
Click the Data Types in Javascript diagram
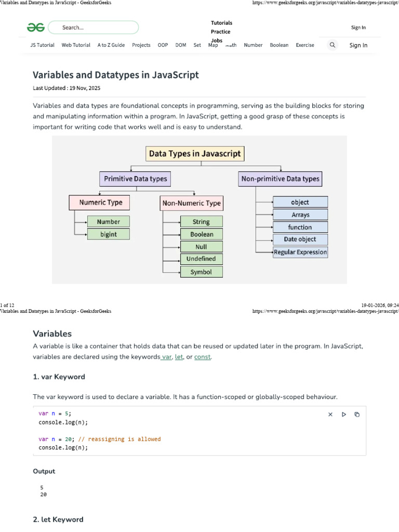[x=199, y=210]
